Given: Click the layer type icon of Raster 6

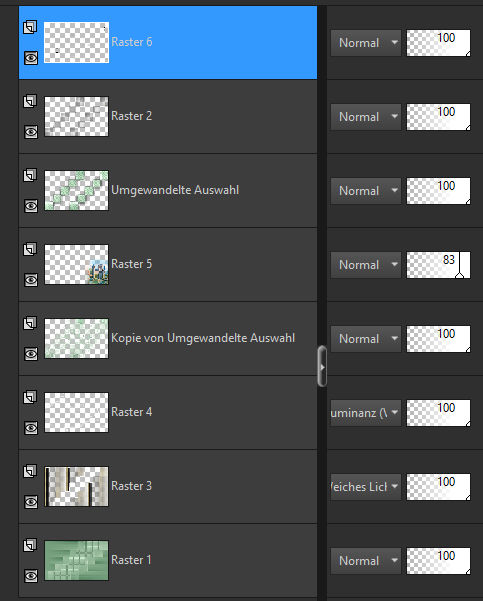Looking at the screenshot, I should point(30,28).
